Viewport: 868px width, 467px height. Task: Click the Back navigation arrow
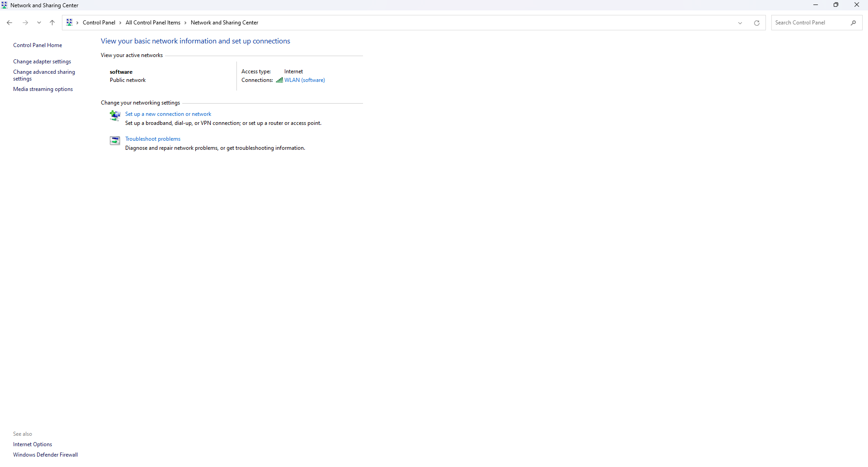point(9,23)
